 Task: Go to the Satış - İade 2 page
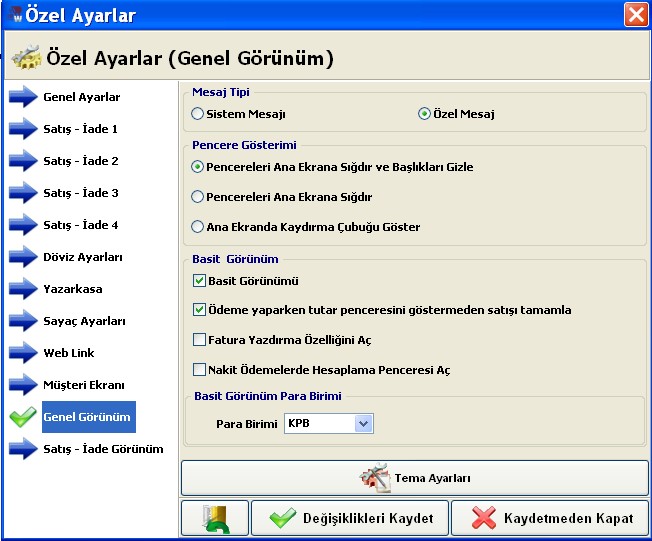81,161
